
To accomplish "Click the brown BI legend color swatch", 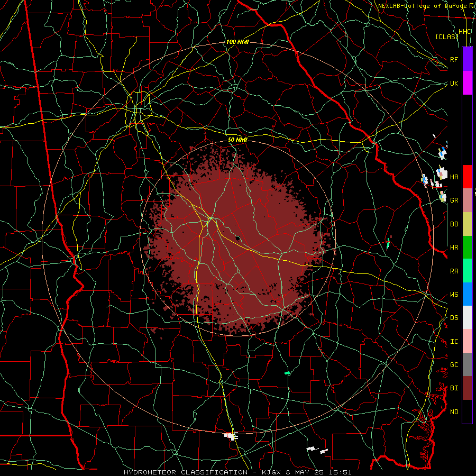I will pyautogui.click(x=467, y=388).
